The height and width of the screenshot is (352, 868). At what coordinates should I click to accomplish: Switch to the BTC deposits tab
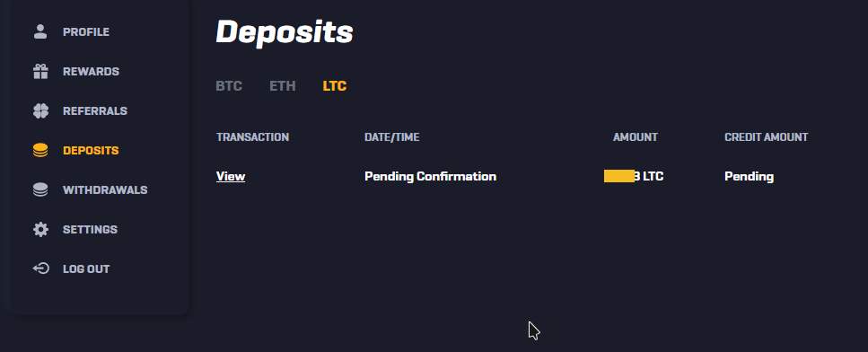(229, 86)
